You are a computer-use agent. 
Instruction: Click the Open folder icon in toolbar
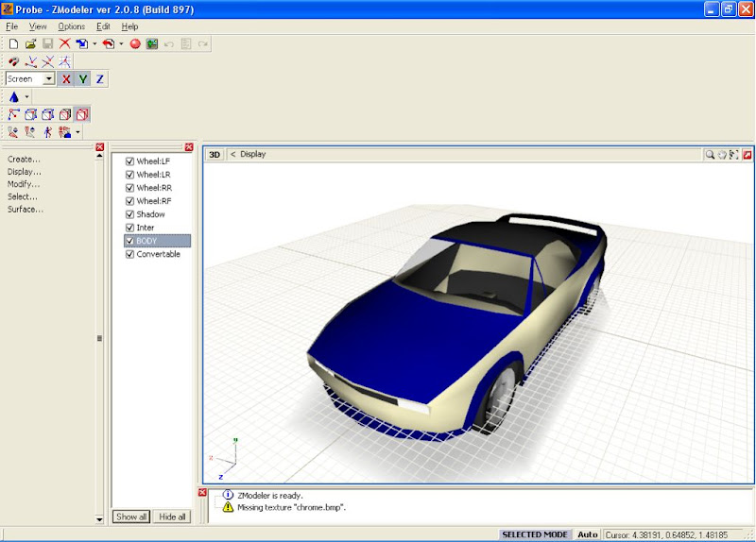coord(30,43)
